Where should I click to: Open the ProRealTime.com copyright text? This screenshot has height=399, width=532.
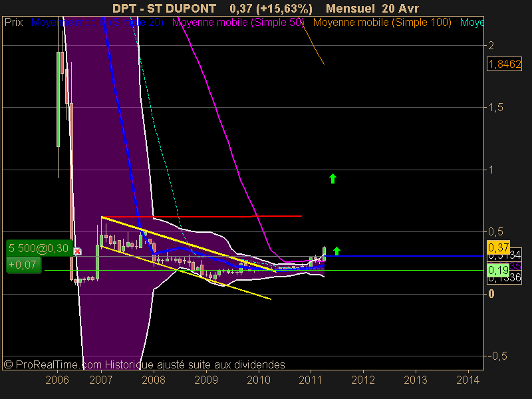[x=144, y=364]
